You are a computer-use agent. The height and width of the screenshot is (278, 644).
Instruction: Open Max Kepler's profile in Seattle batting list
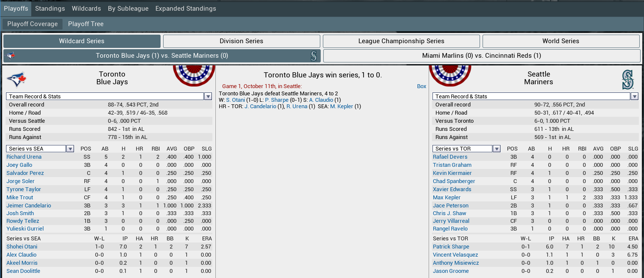(x=447, y=198)
